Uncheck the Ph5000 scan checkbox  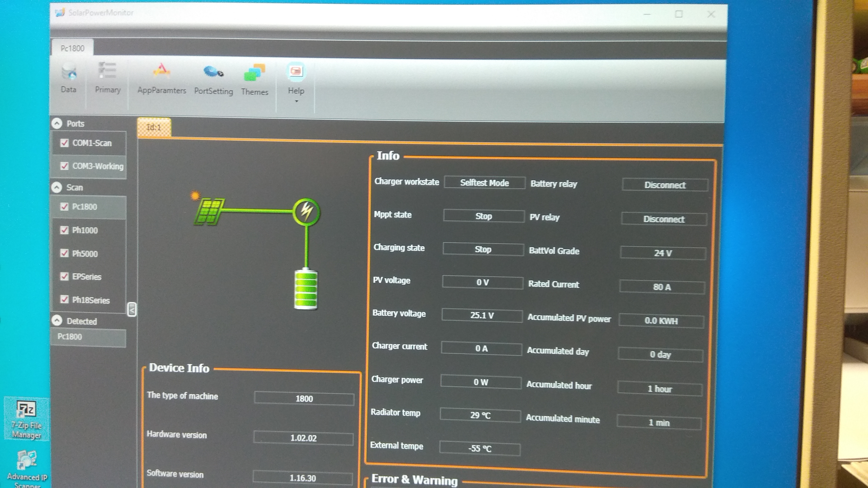64,253
